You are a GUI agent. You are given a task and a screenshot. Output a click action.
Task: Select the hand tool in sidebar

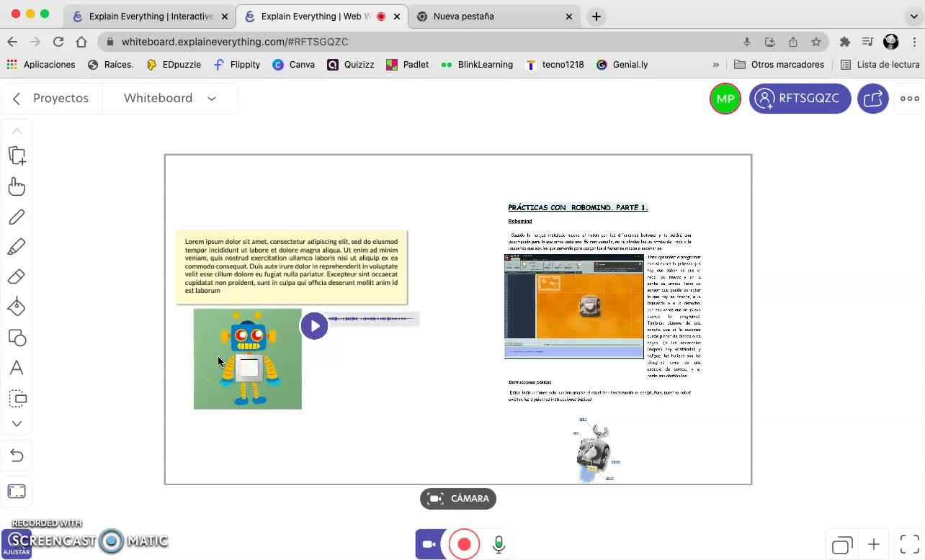(x=17, y=186)
